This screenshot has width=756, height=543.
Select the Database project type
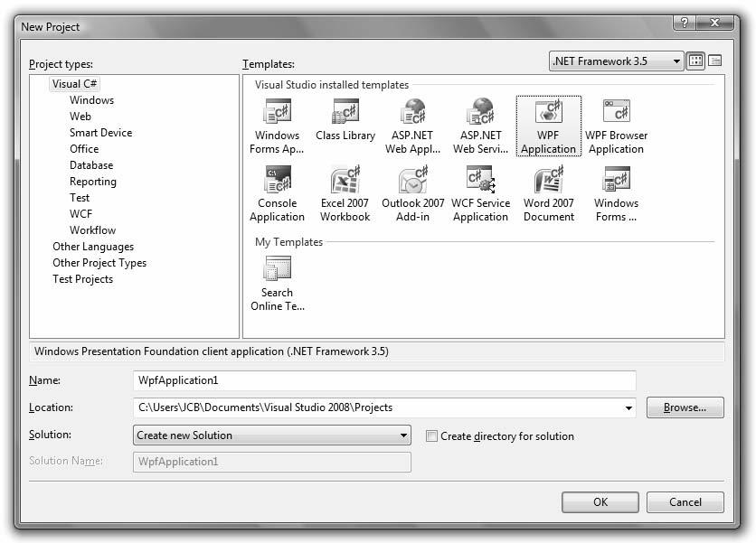tap(91, 165)
